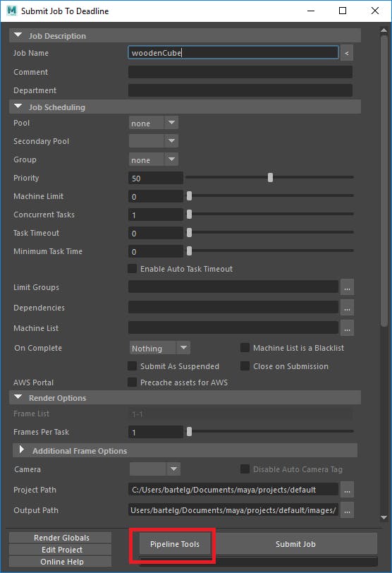Click the Task Timeout slider handle

189,232
